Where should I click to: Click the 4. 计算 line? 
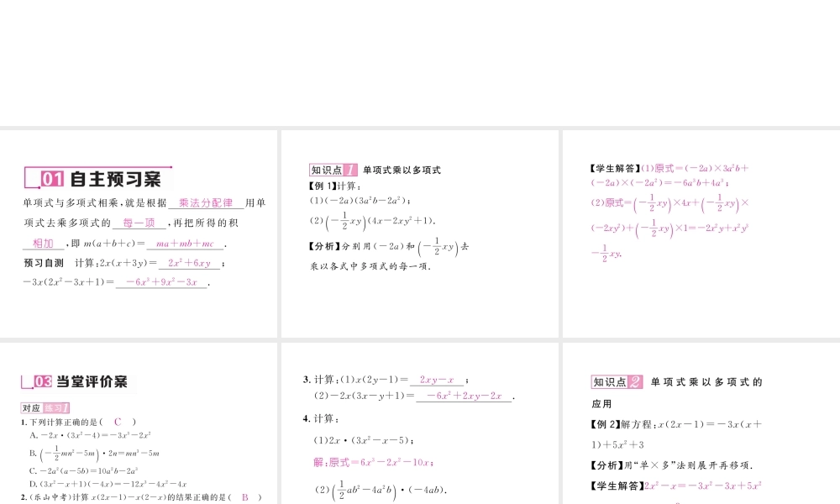pos(322,419)
